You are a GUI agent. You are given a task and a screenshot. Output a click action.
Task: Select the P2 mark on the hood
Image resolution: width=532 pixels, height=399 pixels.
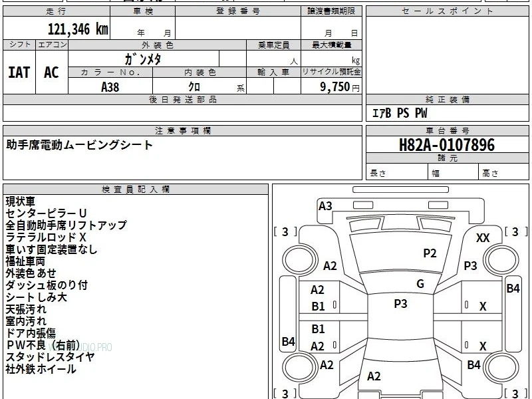430,253
